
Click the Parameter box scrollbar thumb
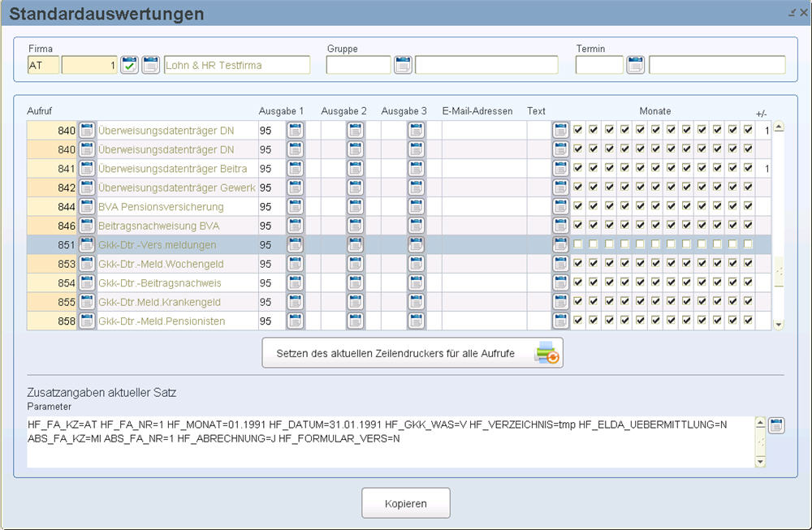[760, 442]
